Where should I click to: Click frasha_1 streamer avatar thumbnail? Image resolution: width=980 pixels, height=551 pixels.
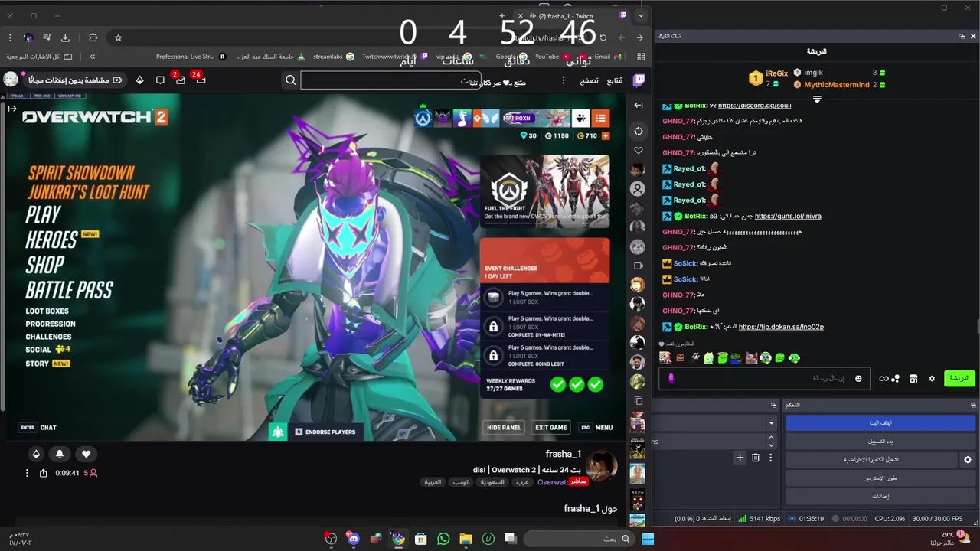click(x=601, y=467)
